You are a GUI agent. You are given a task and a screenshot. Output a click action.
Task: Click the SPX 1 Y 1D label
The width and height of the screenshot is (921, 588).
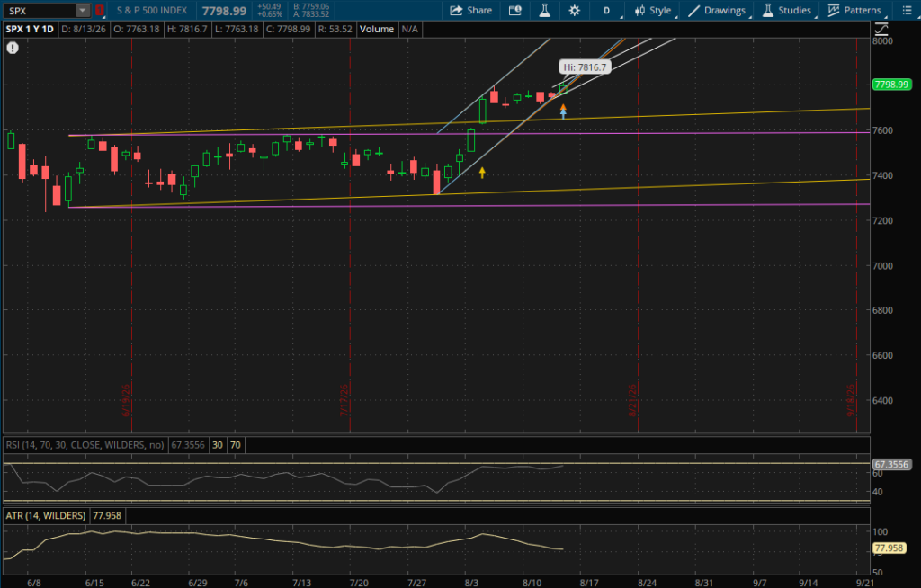click(x=30, y=29)
